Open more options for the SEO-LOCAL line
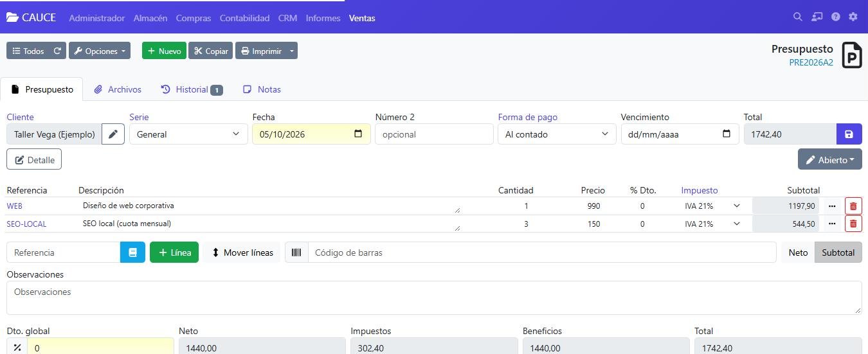868x354 pixels. tap(832, 224)
